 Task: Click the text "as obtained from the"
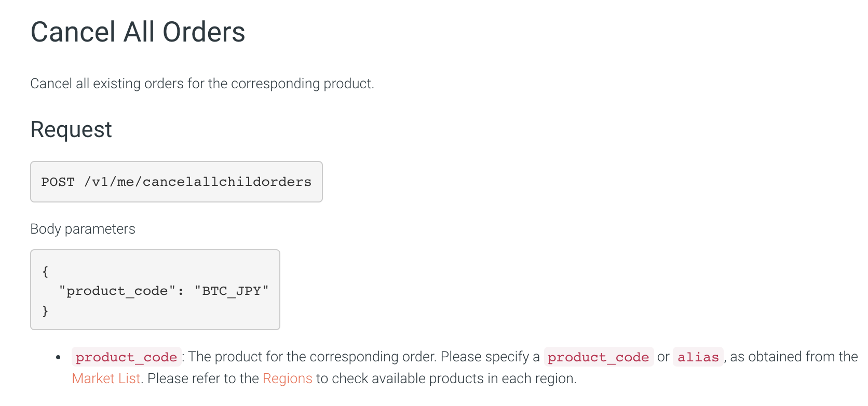pos(794,357)
